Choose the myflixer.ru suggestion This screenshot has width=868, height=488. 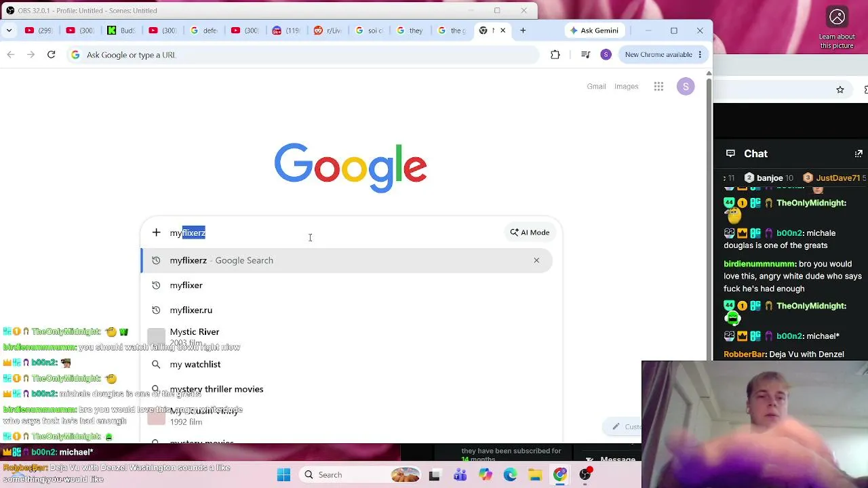tap(347, 310)
